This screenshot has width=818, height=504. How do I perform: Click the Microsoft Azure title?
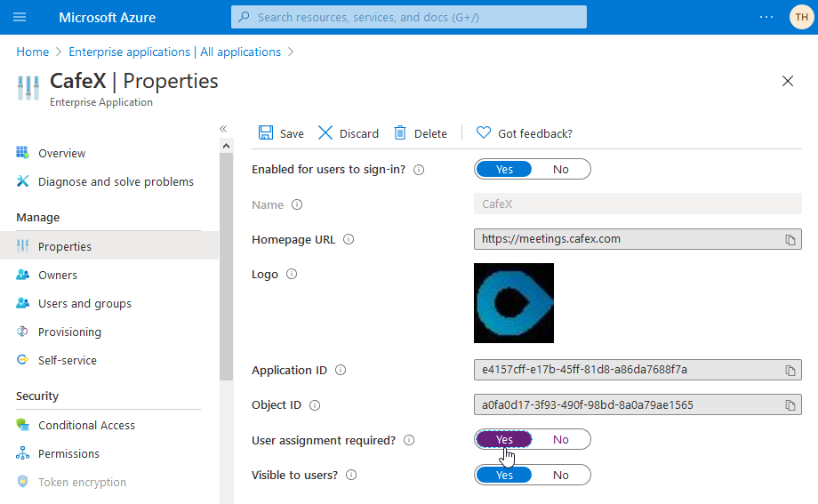pos(107,17)
